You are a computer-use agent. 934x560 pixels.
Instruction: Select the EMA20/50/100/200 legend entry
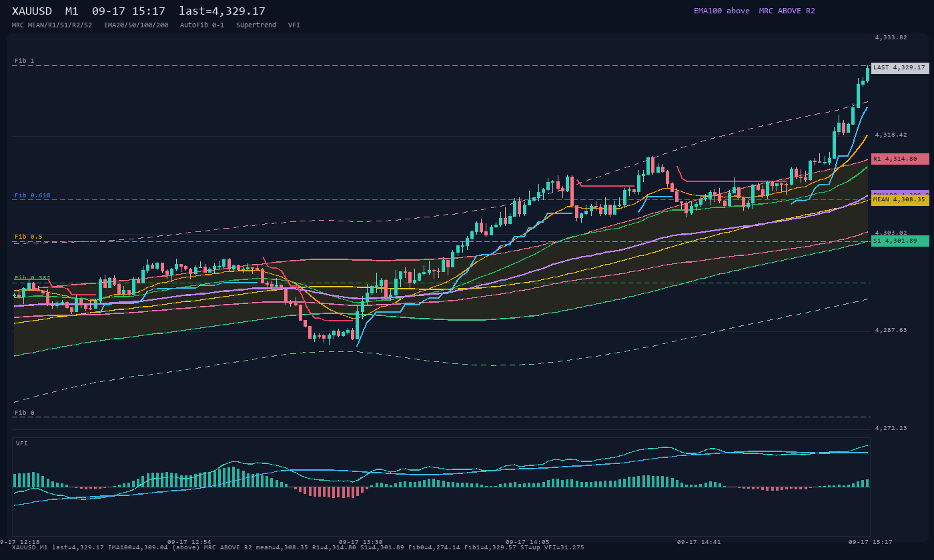click(x=136, y=25)
